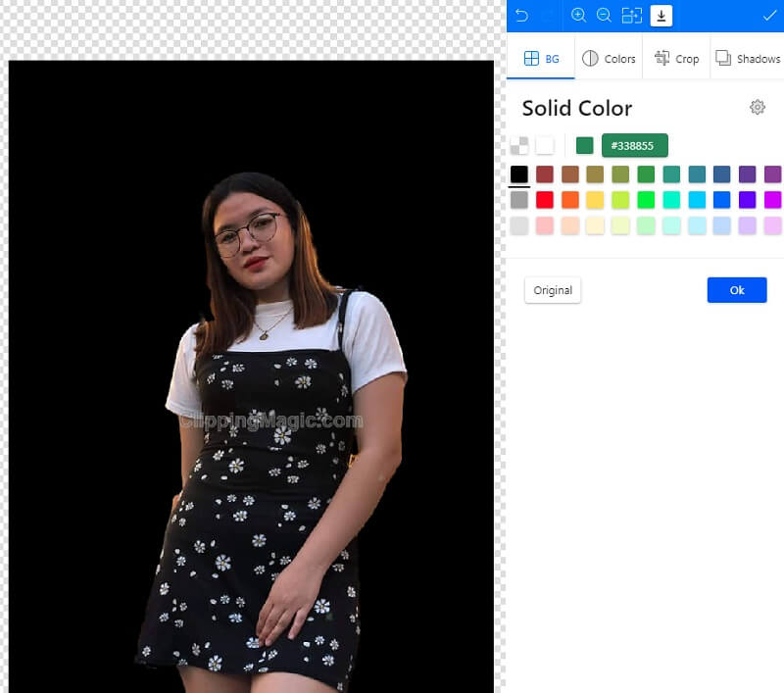Open the Shadows tab
Viewport: 784px width, 693px height.
click(748, 58)
